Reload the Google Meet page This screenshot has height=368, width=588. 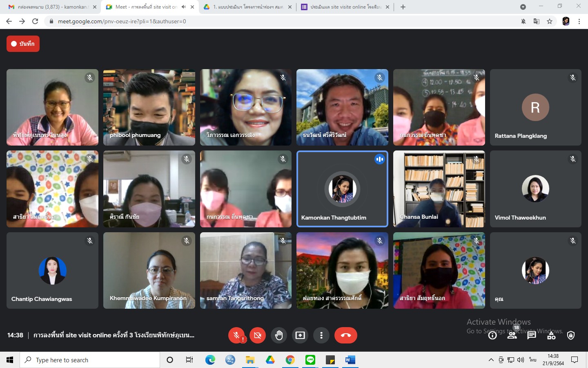click(x=35, y=21)
